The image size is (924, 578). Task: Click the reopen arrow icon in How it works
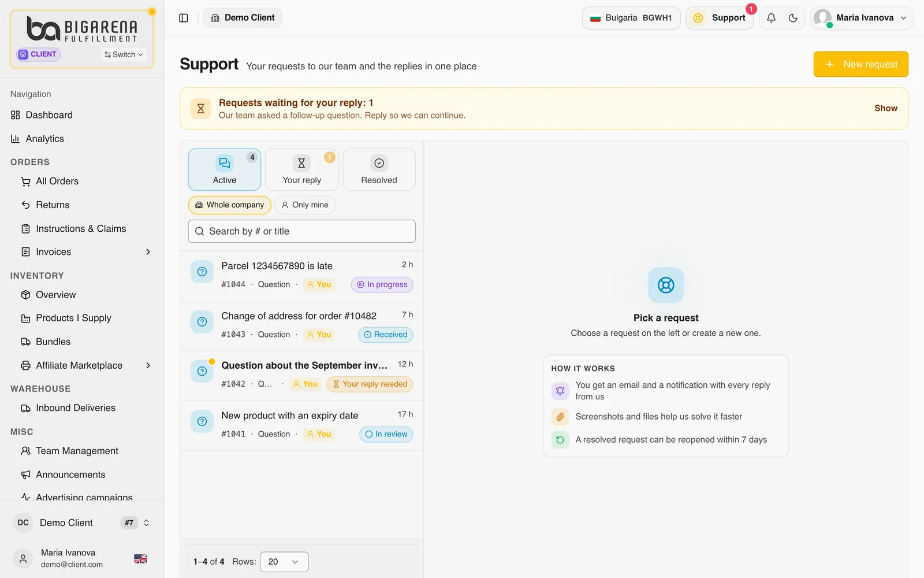tap(560, 440)
